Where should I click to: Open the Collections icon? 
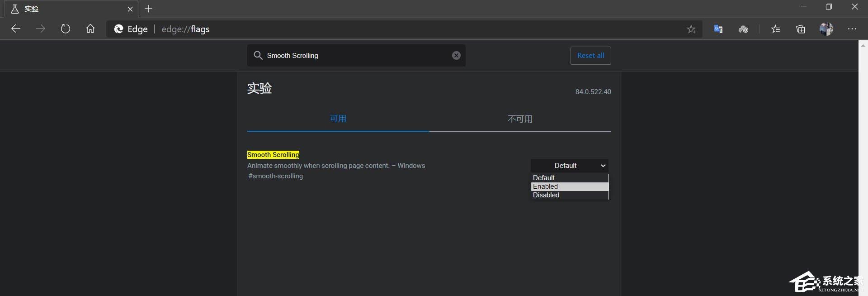(x=801, y=29)
